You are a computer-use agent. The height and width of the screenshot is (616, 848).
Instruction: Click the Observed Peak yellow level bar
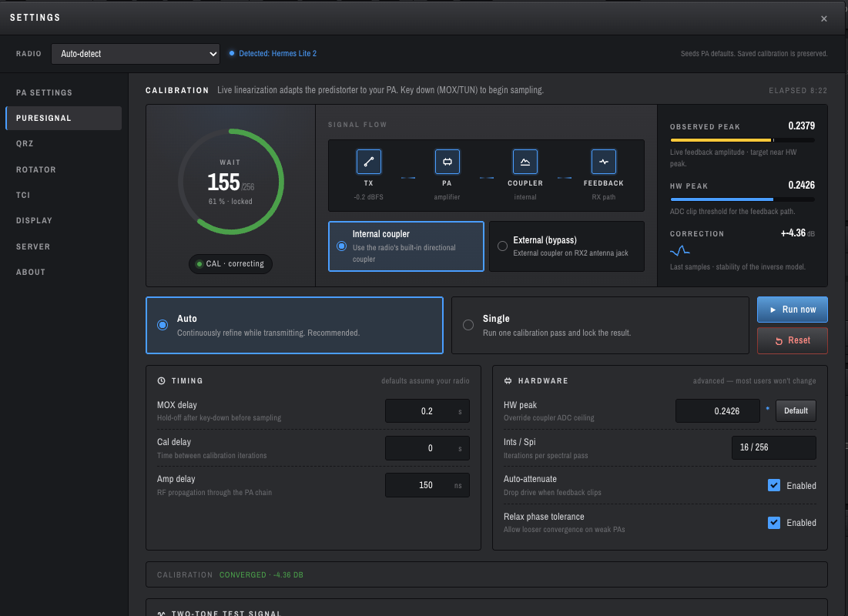tap(742, 140)
